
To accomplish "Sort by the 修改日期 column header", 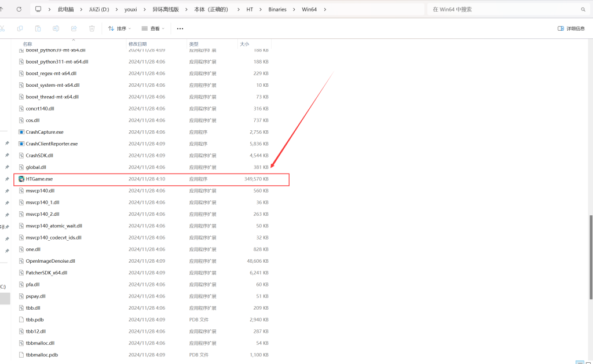I will tap(138, 44).
